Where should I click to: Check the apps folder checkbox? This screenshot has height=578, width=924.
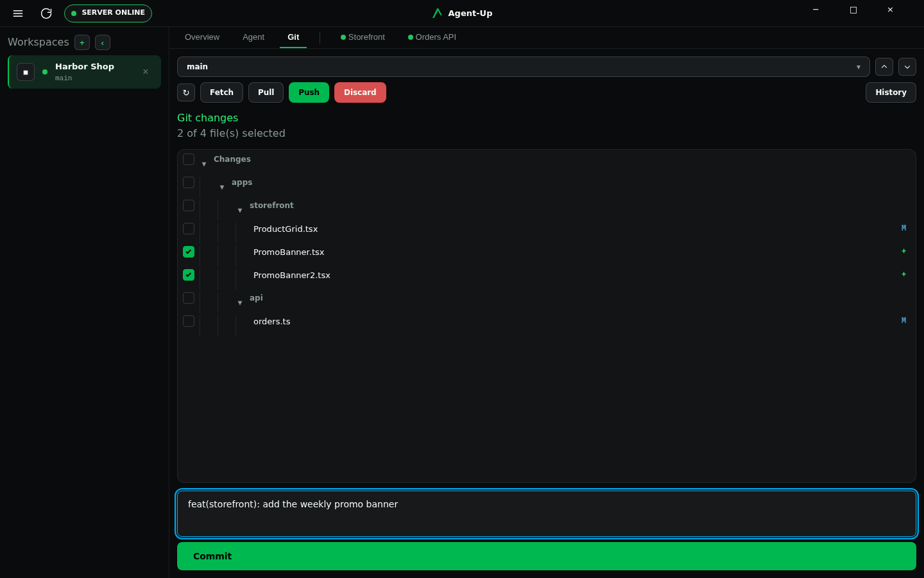[x=189, y=182]
